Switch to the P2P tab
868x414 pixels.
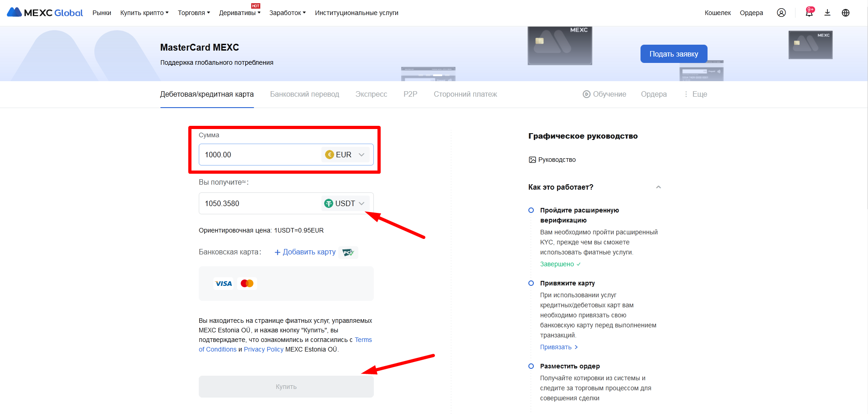[410, 94]
